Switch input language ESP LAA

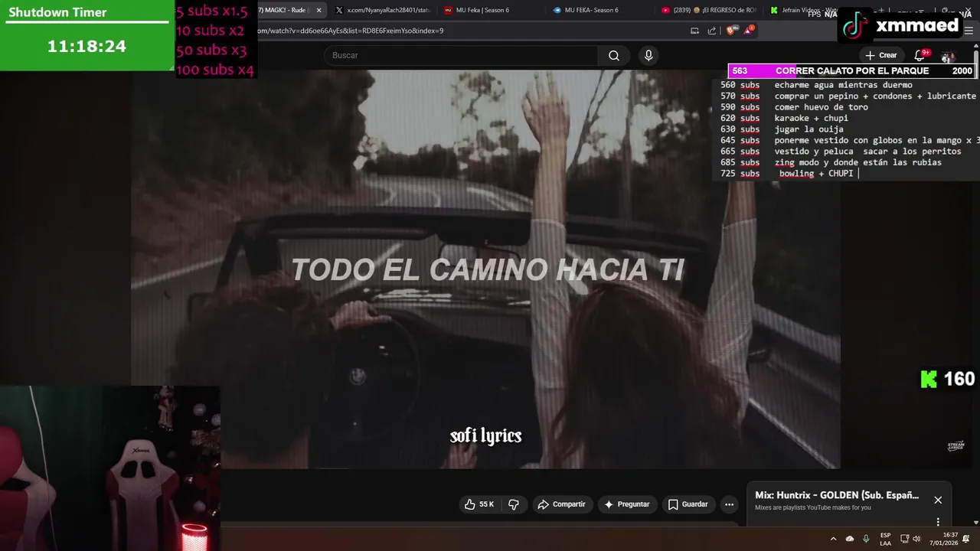pos(885,539)
